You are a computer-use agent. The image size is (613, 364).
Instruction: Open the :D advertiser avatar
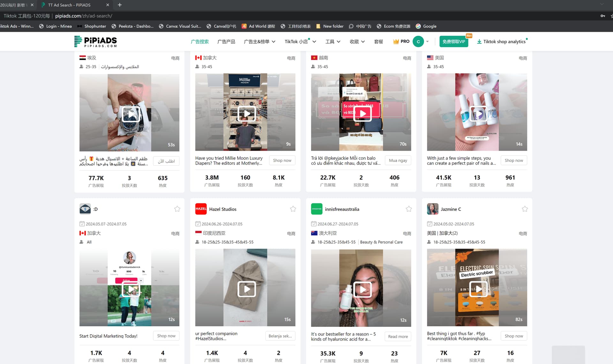pos(85,209)
